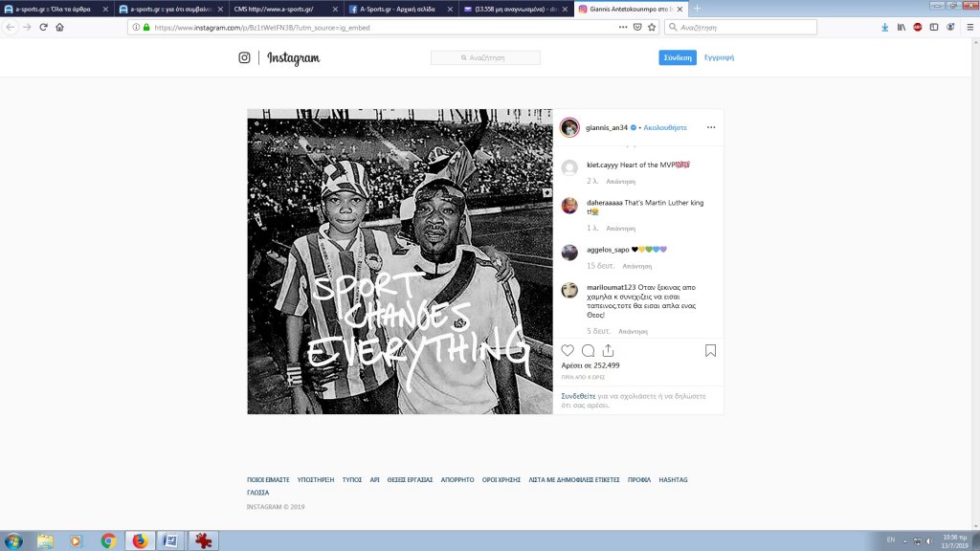980x551 pixels.
Task: Click the Instagram Αναζήτηση search field
Action: pyautogui.click(x=485, y=58)
